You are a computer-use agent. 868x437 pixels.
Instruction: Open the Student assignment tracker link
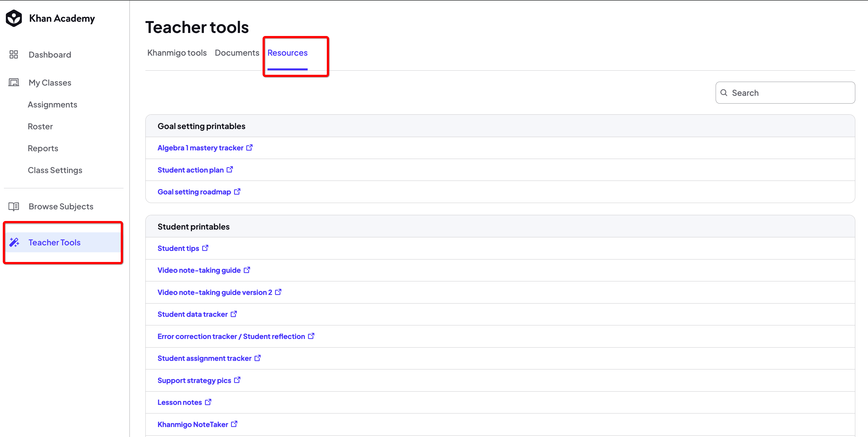pyautogui.click(x=204, y=358)
